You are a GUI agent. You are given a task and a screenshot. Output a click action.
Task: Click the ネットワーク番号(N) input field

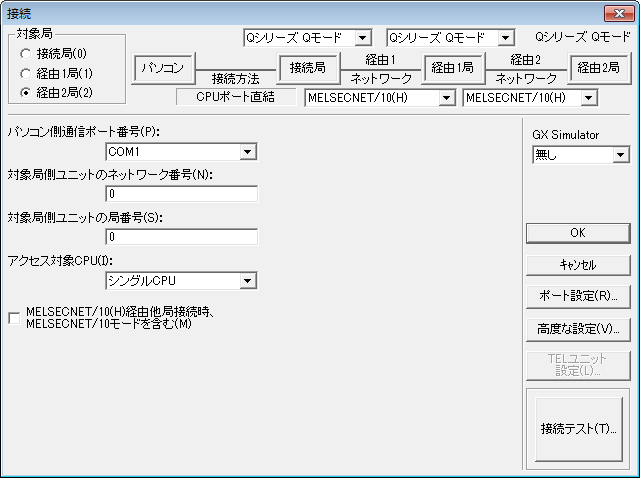tap(181, 194)
